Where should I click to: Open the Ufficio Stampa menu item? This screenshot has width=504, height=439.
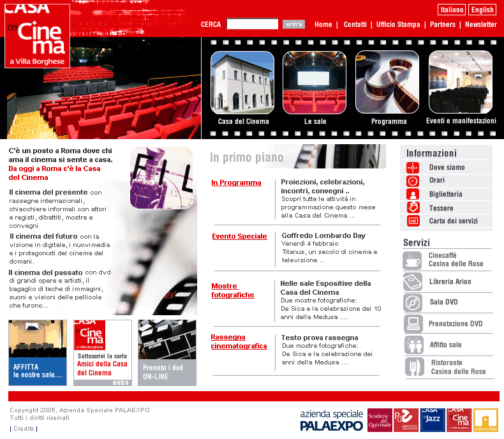point(398,24)
